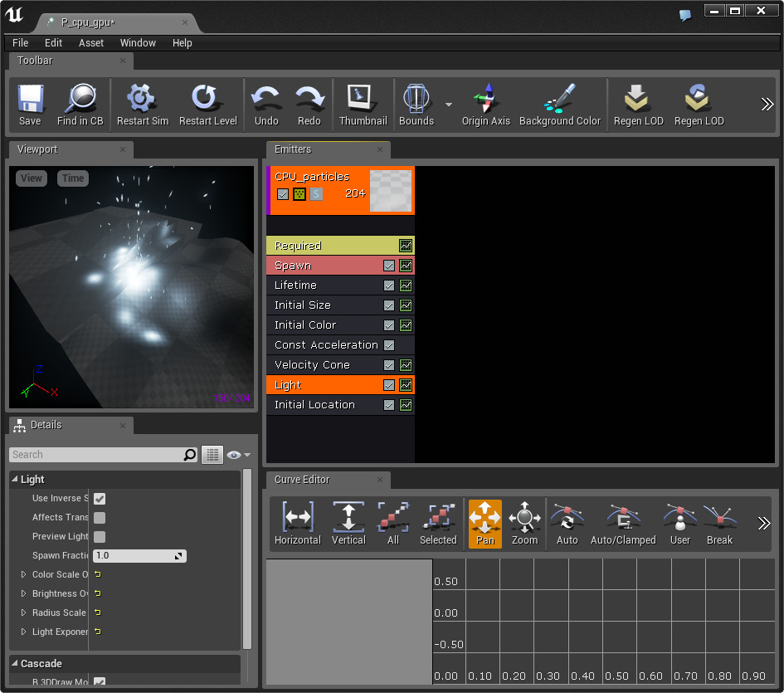Disable the Const Acceleration module checkbox

[389, 345]
